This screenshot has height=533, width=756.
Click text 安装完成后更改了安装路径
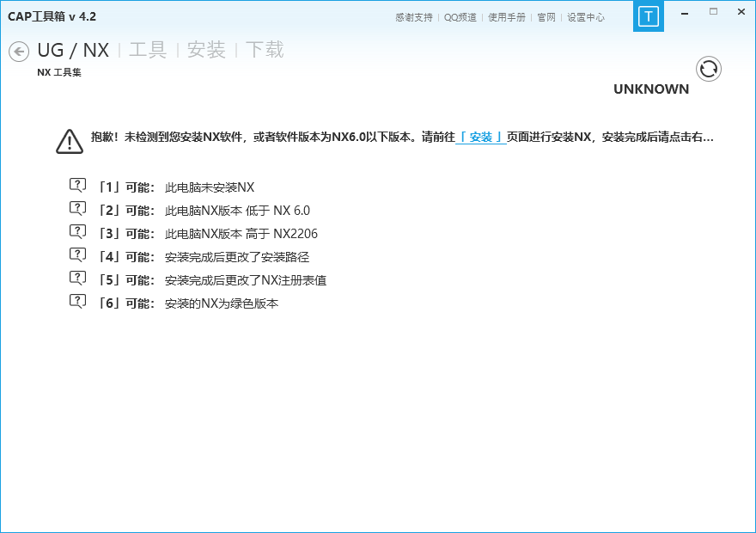pos(237,256)
